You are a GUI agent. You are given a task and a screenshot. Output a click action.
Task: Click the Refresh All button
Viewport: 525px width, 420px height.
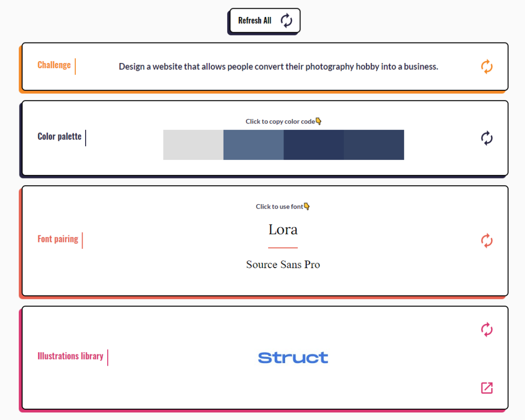[264, 21]
